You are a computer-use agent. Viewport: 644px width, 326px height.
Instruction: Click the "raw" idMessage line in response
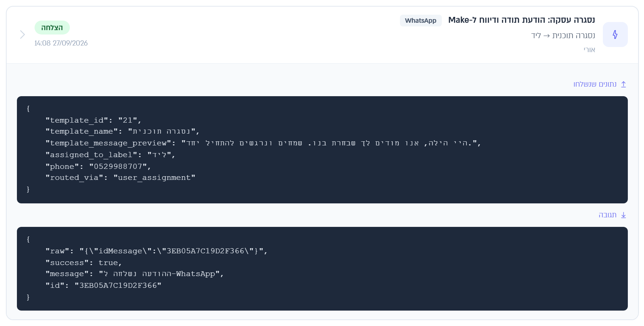pos(157,251)
